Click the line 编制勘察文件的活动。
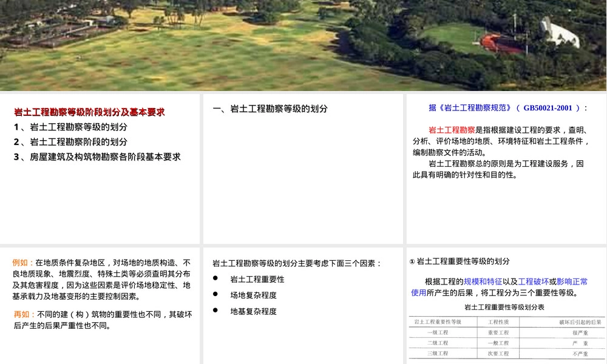The height and width of the screenshot is (364, 607). pyautogui.click(x=449, y=152)
